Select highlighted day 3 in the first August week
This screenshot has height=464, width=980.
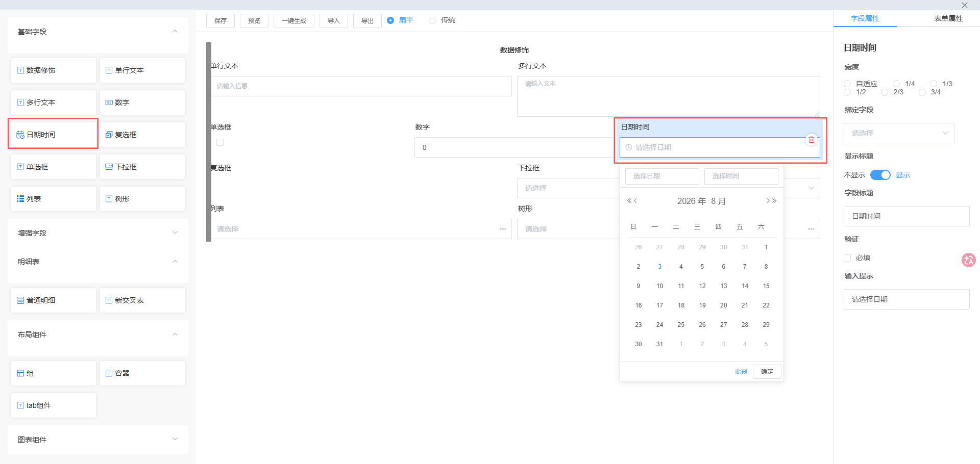pyautogui.click(x=660, y=267)
